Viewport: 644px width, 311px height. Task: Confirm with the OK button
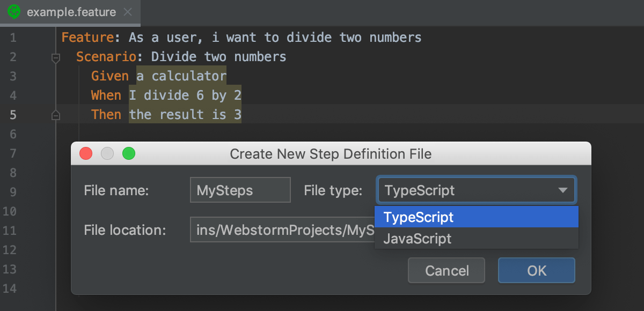[x=536, y=270]
